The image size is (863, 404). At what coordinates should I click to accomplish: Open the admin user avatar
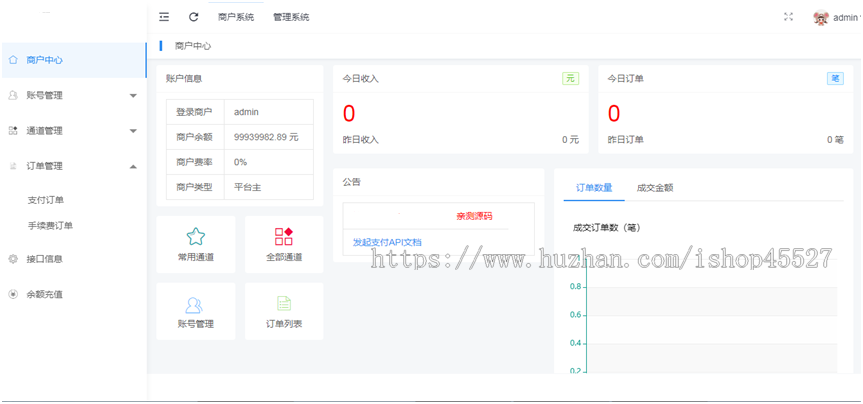821,18
